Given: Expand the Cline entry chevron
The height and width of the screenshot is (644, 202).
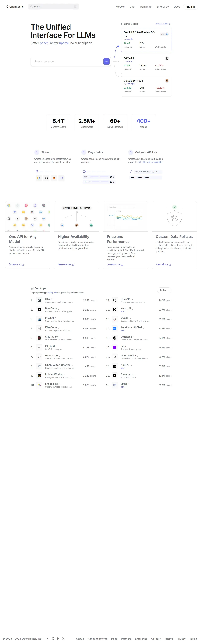Looking at the screenshot, I should pos(53,299).
